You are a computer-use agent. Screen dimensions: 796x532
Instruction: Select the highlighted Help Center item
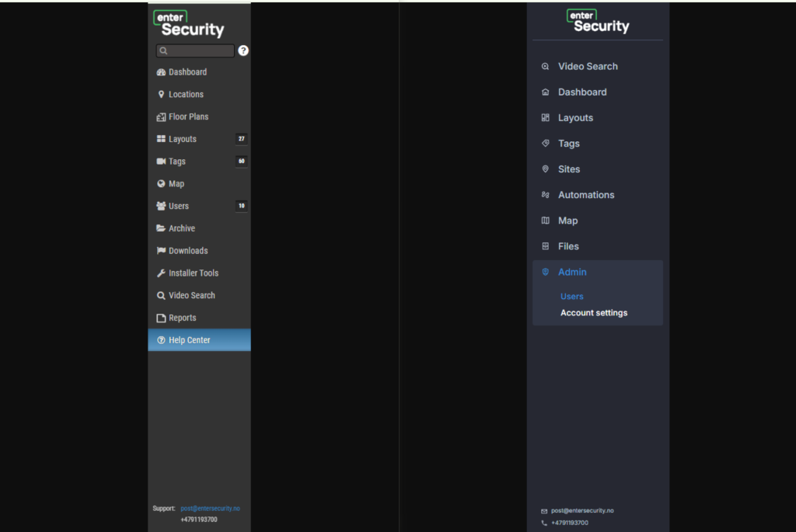click(189, 340)
